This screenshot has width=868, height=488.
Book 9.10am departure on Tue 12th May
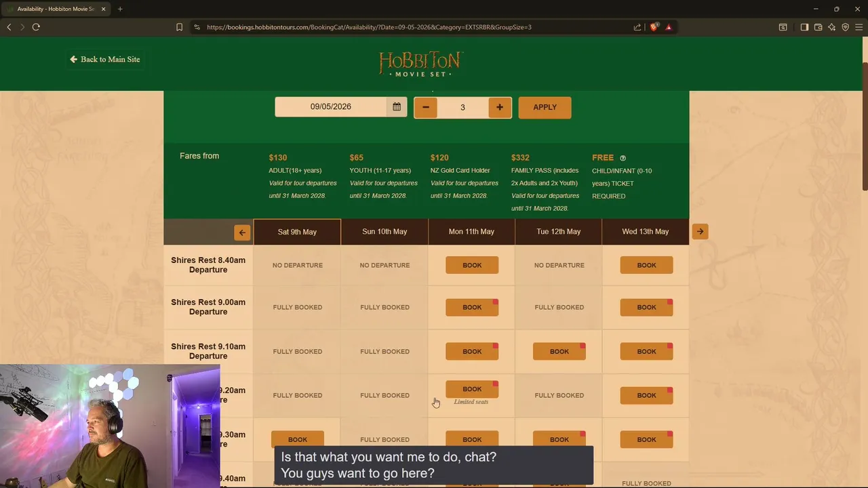559,351
